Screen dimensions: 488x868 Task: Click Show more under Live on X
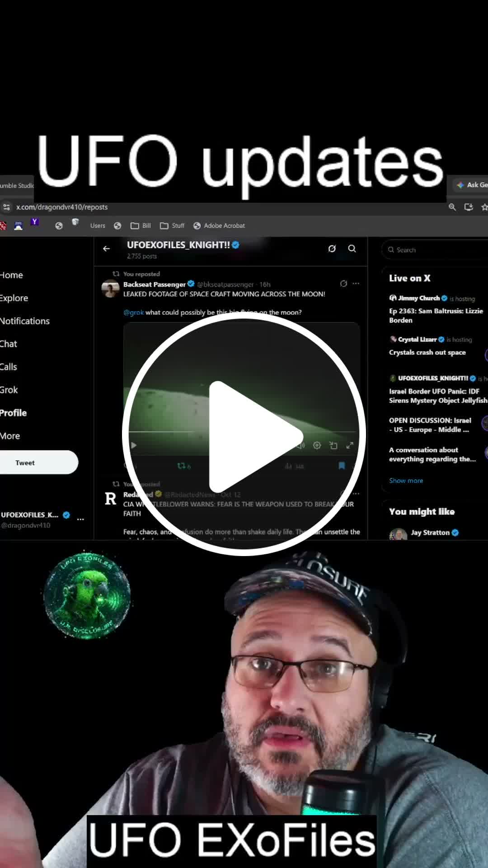(x=406, y=481)
